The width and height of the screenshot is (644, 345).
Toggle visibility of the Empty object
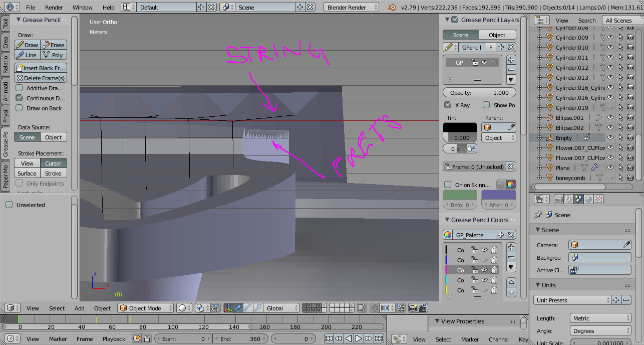(x=610, y=138)
